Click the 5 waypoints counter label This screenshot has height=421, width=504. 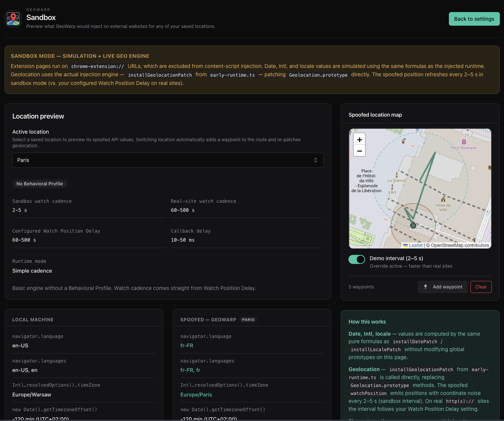coord(361,287)
